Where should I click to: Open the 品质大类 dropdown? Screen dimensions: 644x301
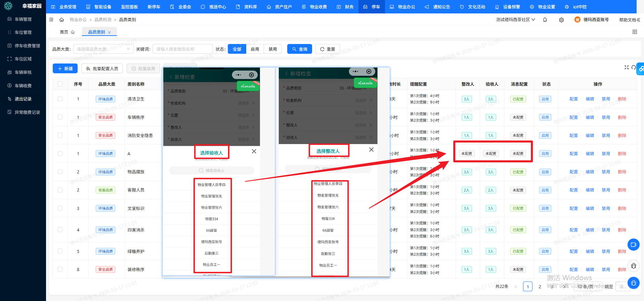tap(103, 49)
